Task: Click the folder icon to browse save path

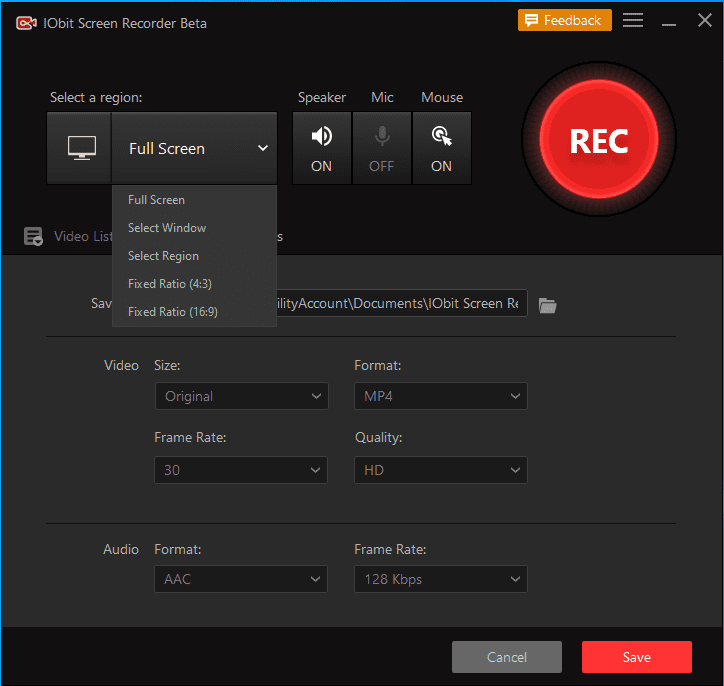Action: pyautogui.click(x=547, y=305)
